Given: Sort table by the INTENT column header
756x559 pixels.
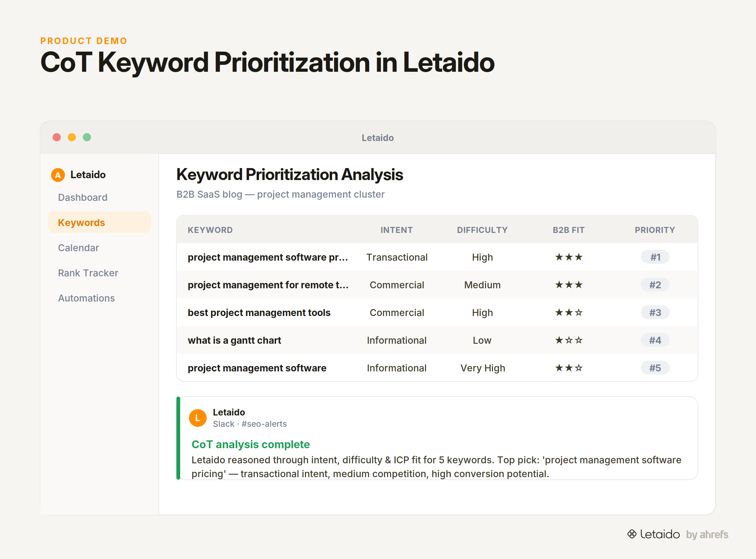Looking at the screenshot, I should point(397,230).
